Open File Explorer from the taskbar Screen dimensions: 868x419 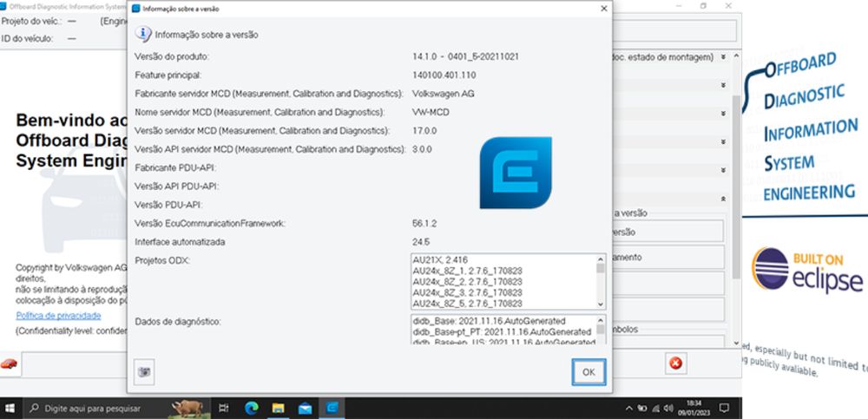pos(278,408)
